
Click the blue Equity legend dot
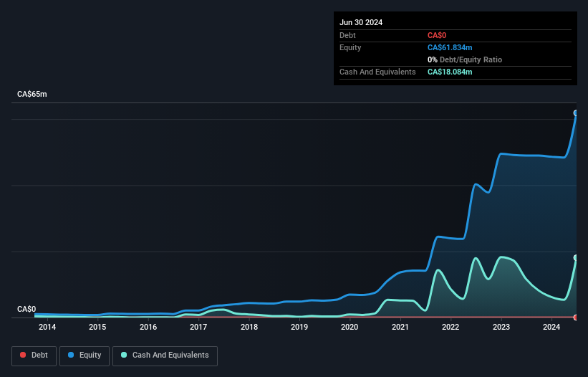(71, 355)
